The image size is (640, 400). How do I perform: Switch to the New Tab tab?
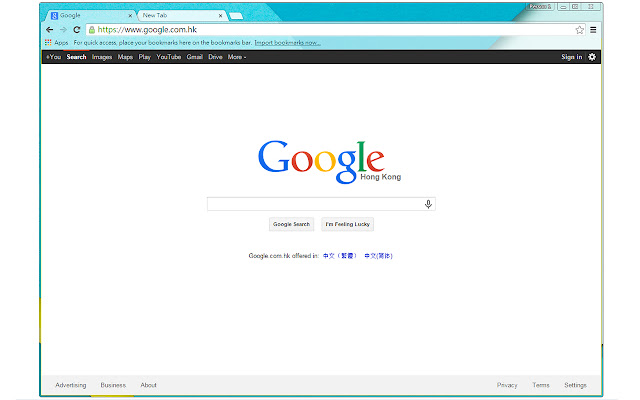(182, 16)
